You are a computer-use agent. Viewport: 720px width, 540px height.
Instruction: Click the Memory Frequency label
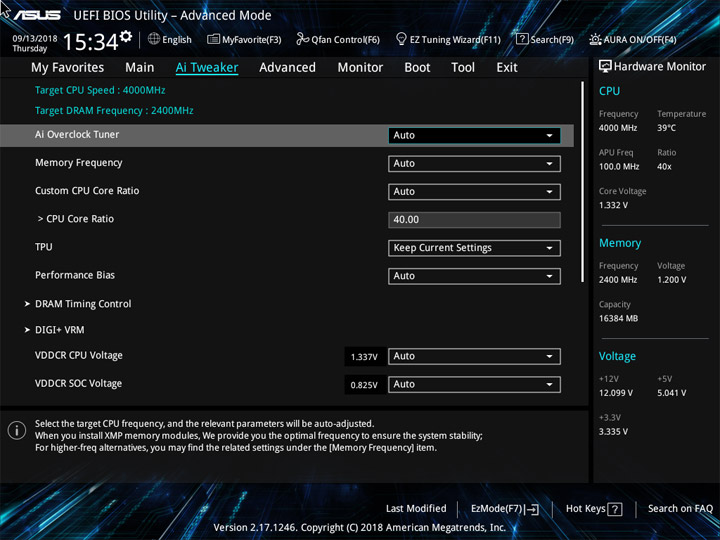pos(79,163)
